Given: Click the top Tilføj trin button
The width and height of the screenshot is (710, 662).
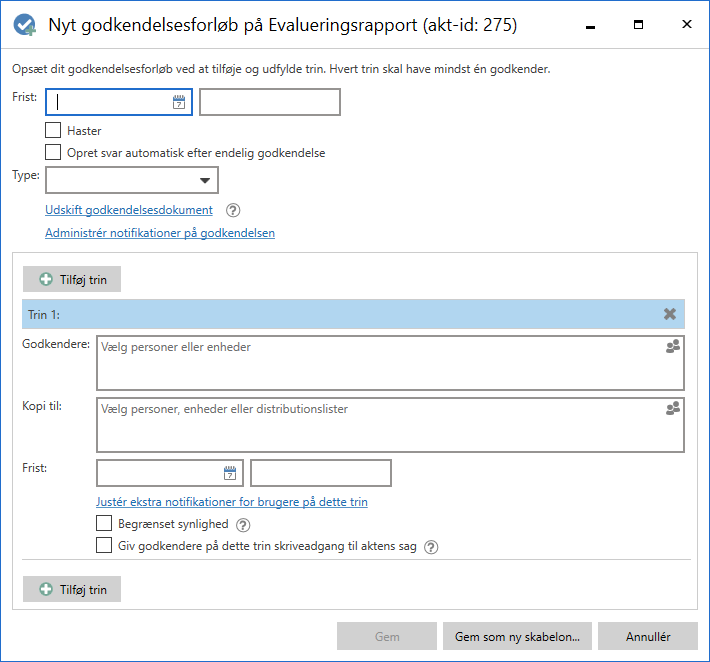Looking at the screenshot, I should (72, 279).
